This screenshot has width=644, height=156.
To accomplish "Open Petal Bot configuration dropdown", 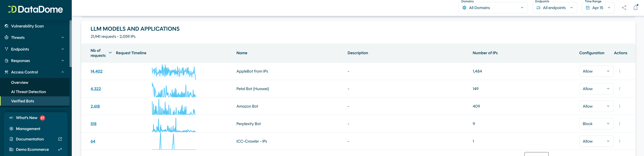I will point(596,89).
